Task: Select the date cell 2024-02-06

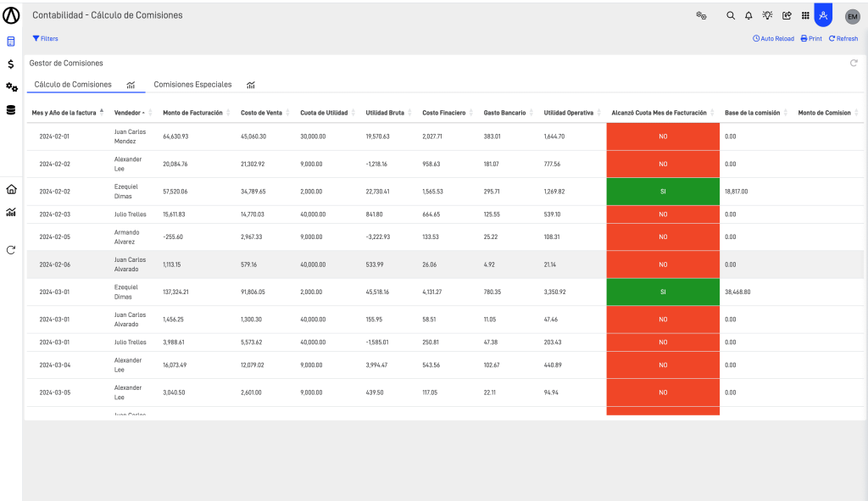Action: click(55, 264)
